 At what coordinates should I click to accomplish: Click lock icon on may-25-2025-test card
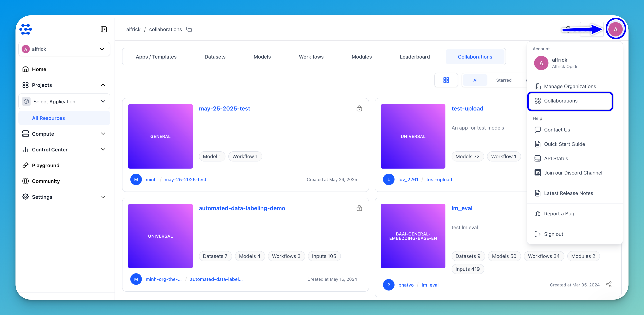(359, 108)
